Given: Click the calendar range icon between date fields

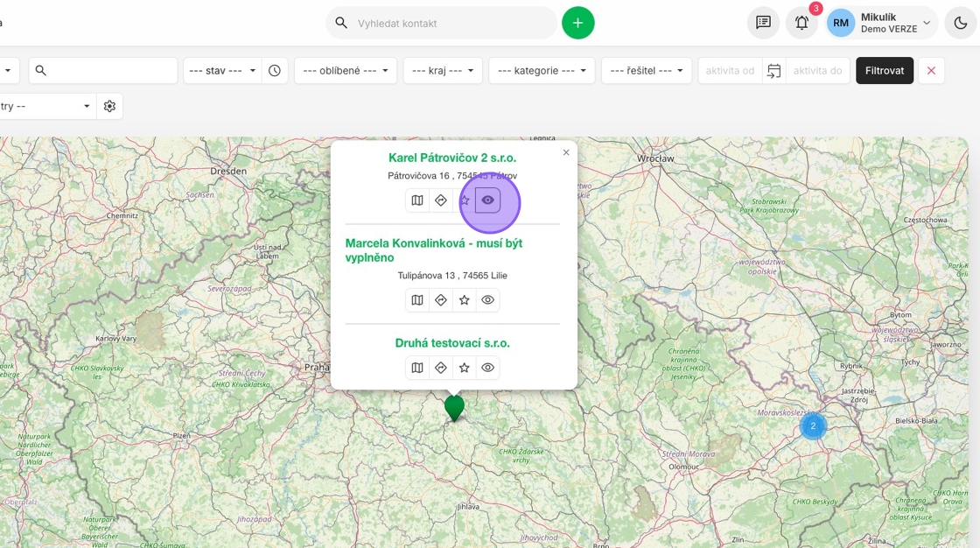Looking at the screenshot, I should [x=773, y=71].
